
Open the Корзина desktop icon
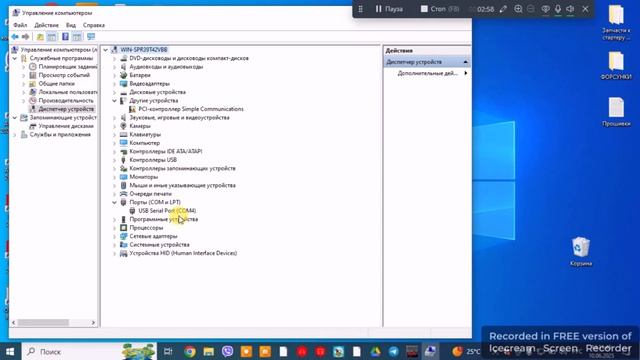(581, 251)
